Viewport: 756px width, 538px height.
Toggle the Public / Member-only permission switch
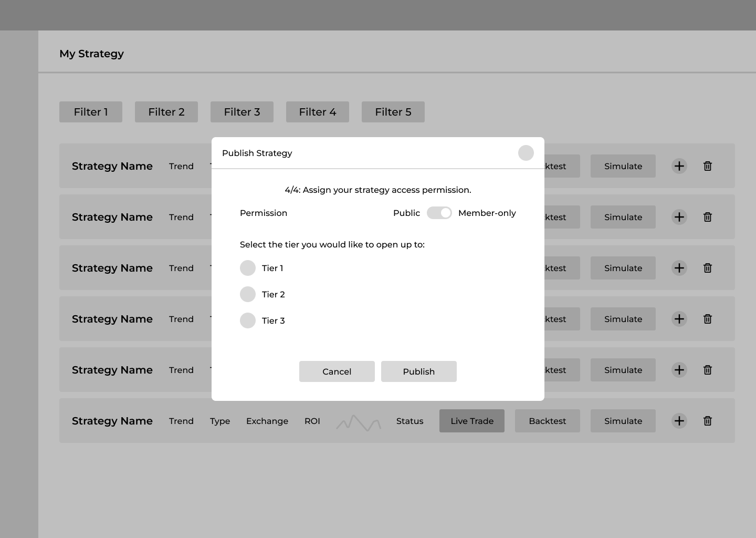tap(439, 213)
